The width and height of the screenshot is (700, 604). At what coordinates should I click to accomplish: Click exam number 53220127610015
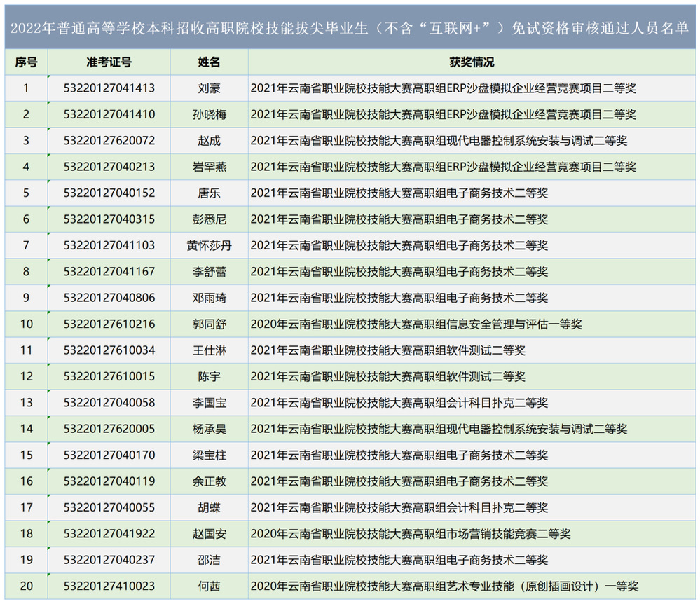pos(109,377)
